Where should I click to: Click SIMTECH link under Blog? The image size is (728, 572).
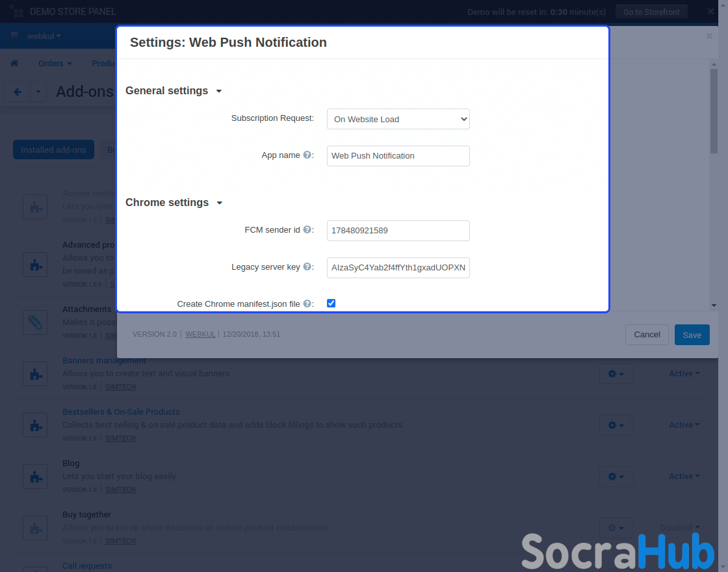point(120,490)
